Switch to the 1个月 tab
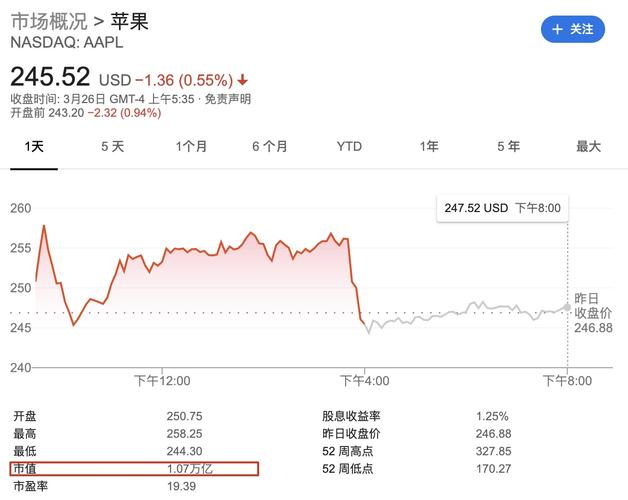 pyautogui.click(x=191, y=146)
